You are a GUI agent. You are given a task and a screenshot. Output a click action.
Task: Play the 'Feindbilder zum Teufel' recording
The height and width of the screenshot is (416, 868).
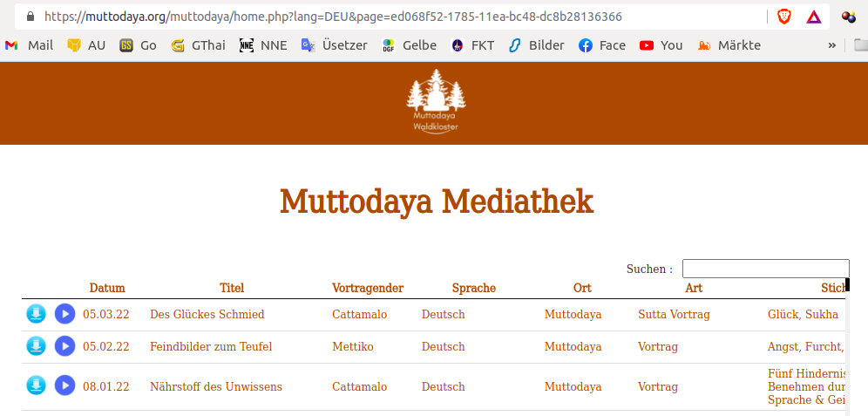[64, 346]
